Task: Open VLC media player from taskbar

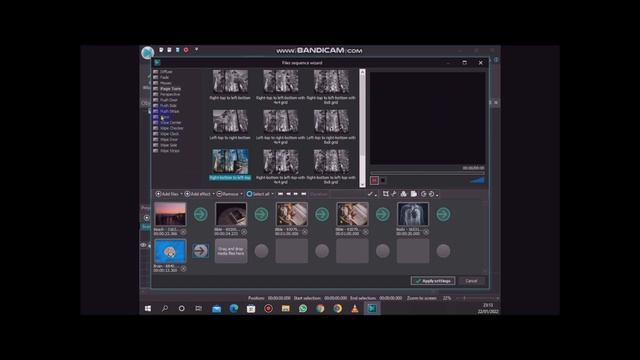Action: (355, 309)
